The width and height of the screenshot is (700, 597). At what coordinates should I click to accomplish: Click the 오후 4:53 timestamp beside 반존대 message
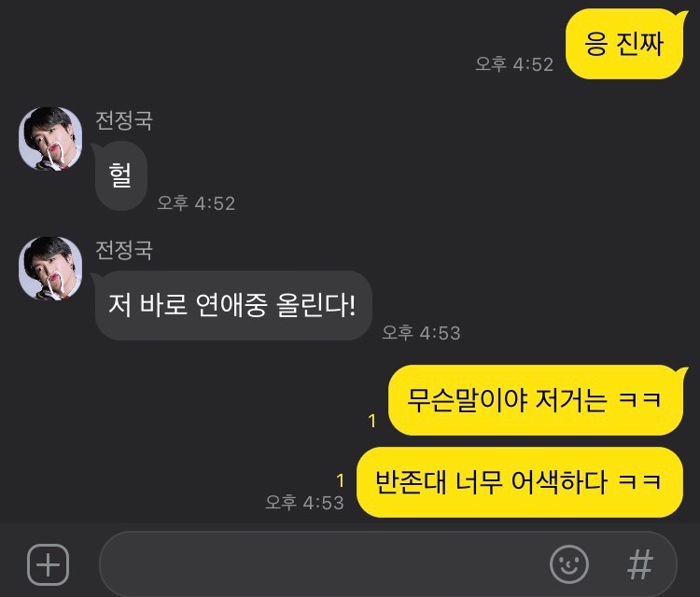304,503
